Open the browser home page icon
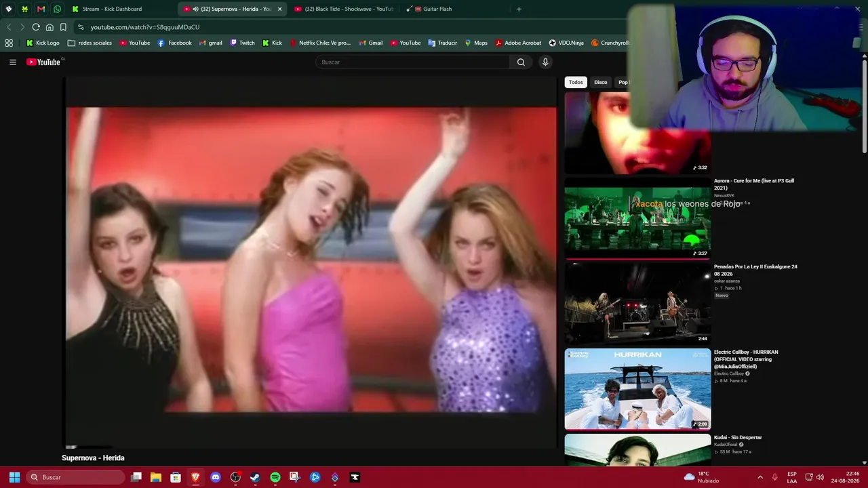 [x=50, y=27]
